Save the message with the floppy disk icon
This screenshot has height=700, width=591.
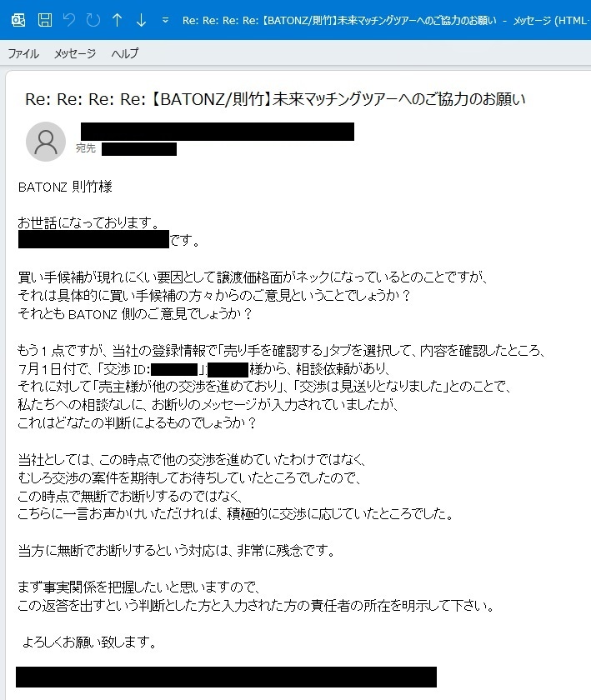click(45, 20)
